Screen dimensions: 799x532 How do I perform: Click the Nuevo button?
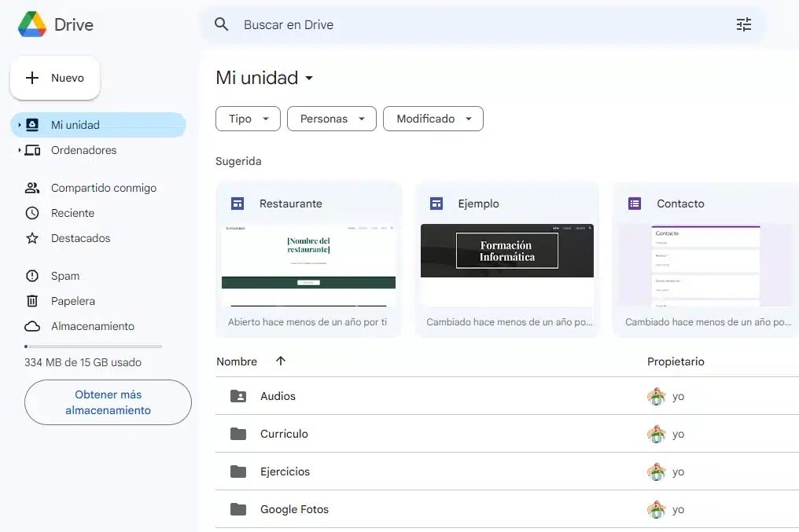[x=55, y=78]
